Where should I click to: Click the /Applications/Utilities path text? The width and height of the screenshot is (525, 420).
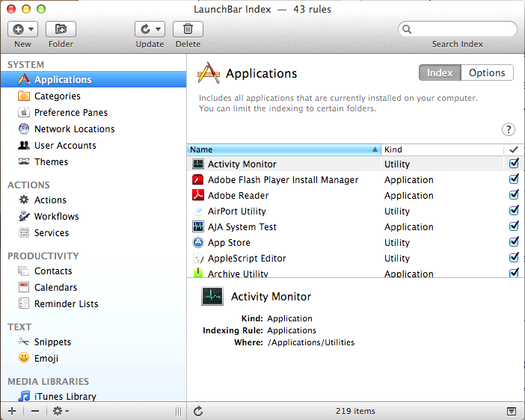[311, 342]
